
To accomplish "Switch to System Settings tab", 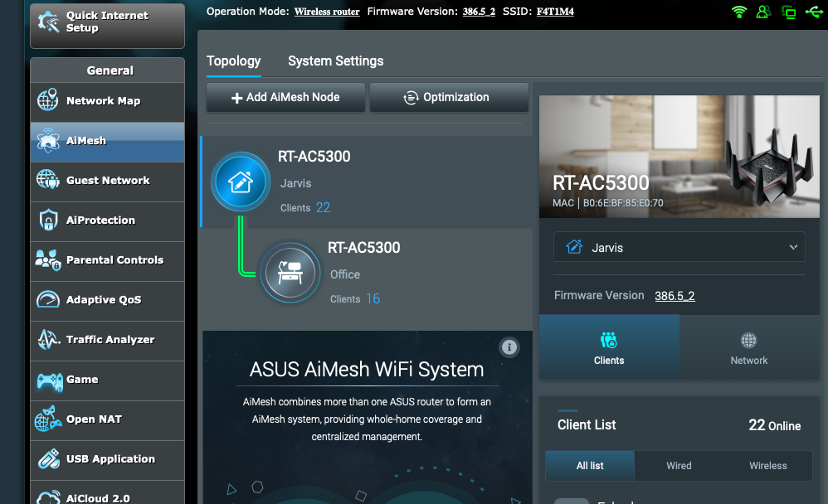I will [336, 61].
